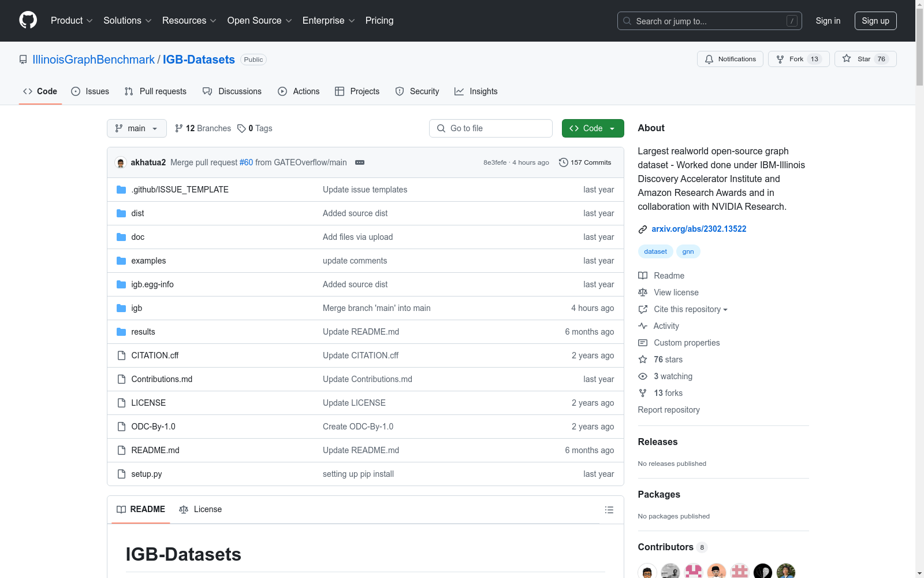Open the Contributions.md file
This screenshot has height=578, width=924.
click(x=162, y=379)
